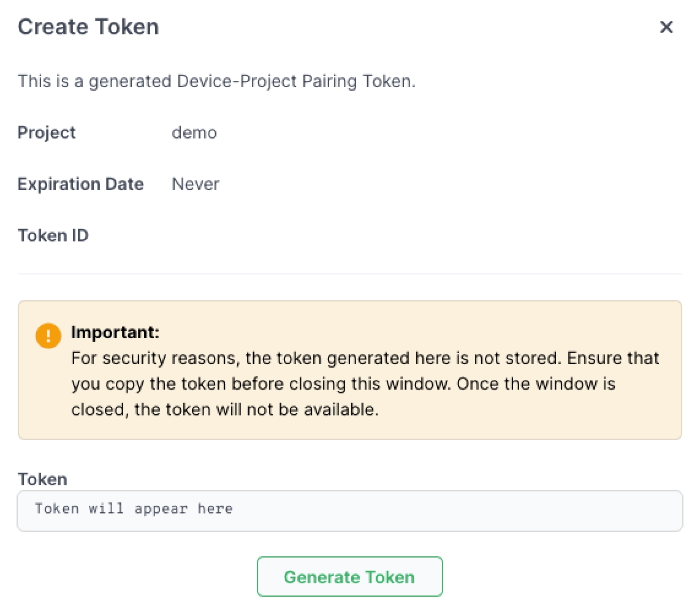Viewport: 700px width, 609px height.
Task: Click the phrase Once the window is
Action: 536,384
